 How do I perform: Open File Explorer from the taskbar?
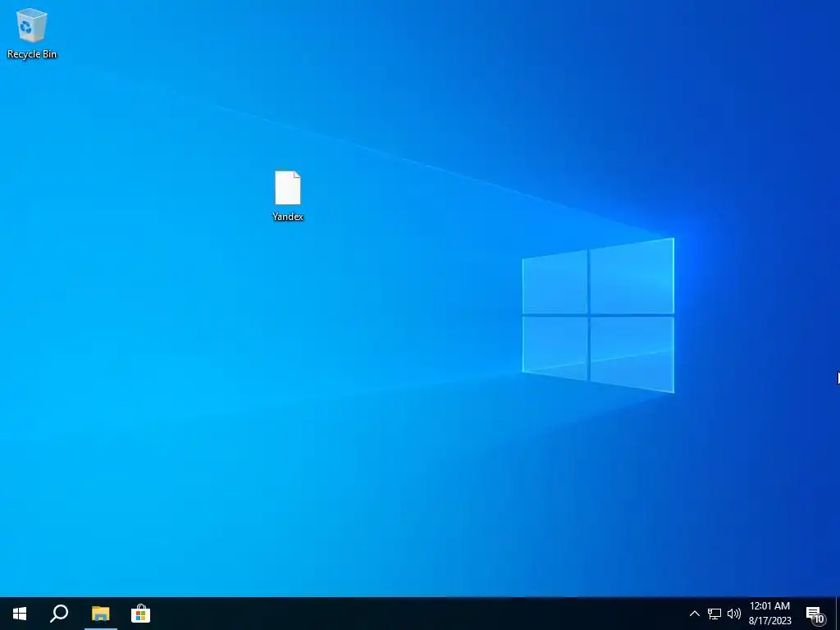[100, 614]
